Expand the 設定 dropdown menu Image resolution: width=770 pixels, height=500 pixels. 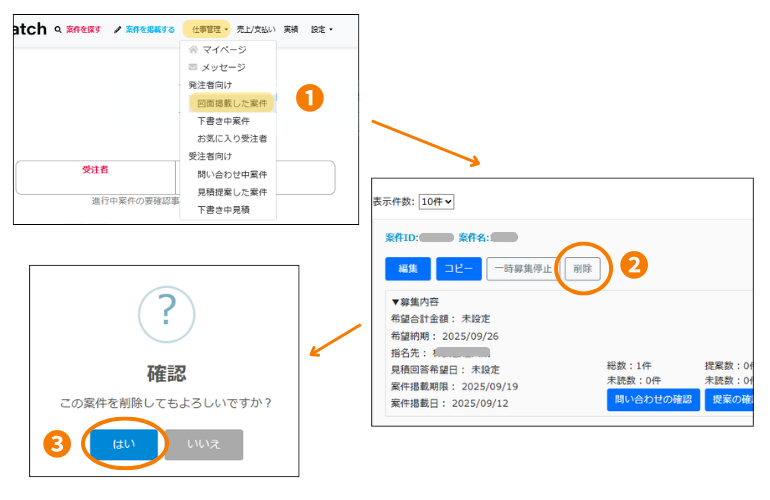click(x=322, y=29)
